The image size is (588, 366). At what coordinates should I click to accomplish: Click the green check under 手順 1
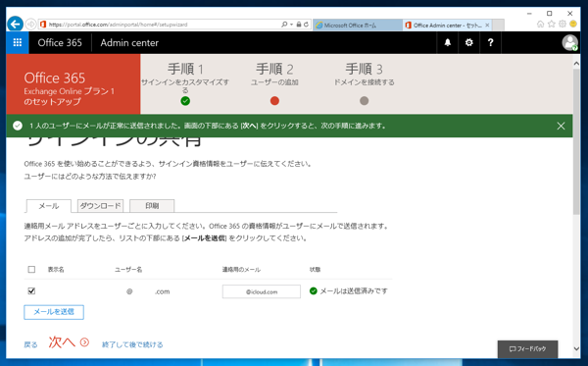pos(185,101)
